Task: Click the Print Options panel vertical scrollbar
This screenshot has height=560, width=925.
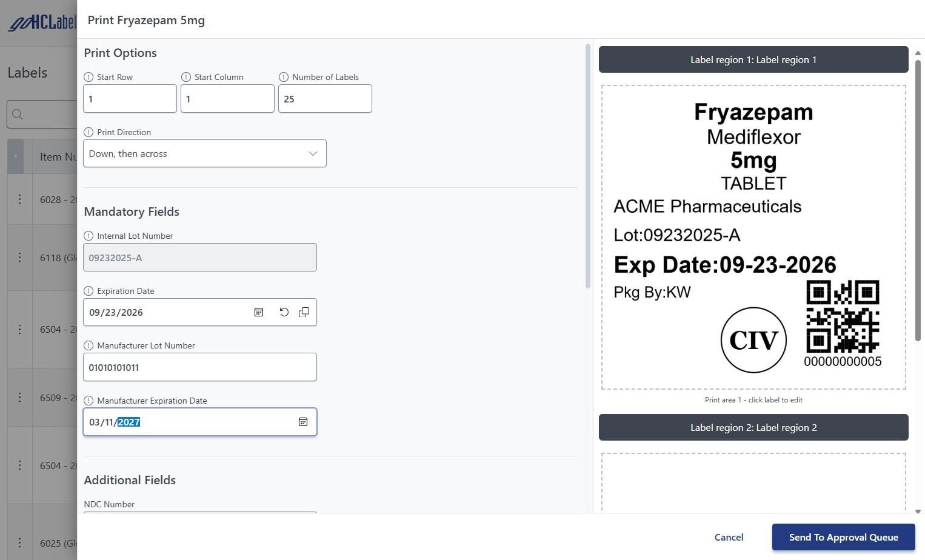Action: (587, 166)
